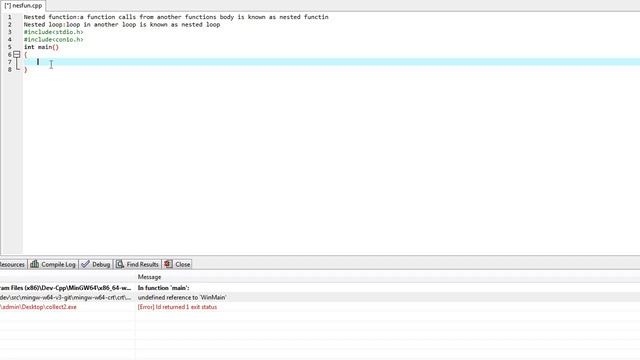Viewport: 640px width, 360px height.
Task: Select the "In function 'main':" message
Action: (x=163, y=288)
